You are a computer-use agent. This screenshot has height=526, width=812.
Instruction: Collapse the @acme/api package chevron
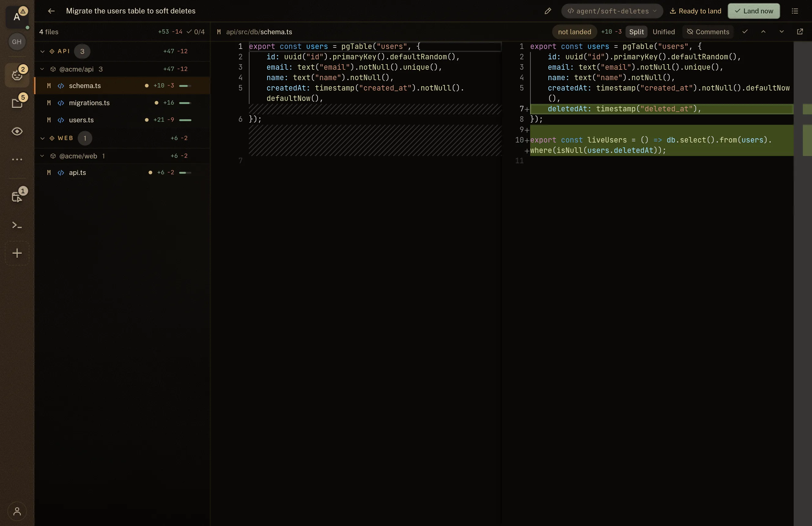coord(42,69)
